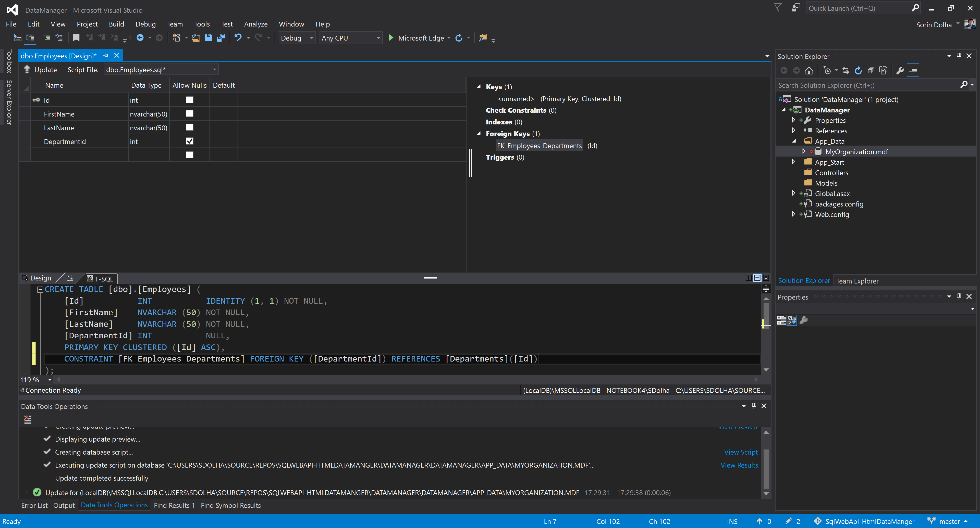The width and height of the screenshot is (980, 528).
Task: Toggle Allow Nulls checkbox for Id row
Action: tap(189, 100)
